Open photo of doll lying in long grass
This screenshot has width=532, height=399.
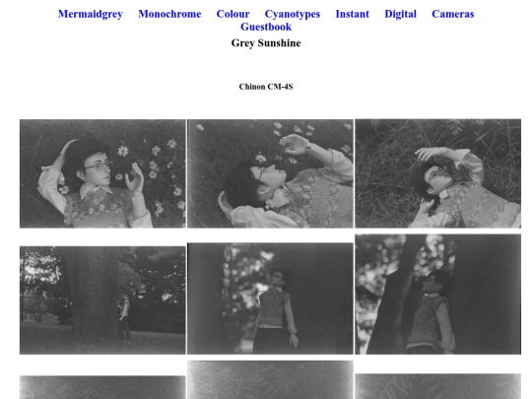point(438,173)
